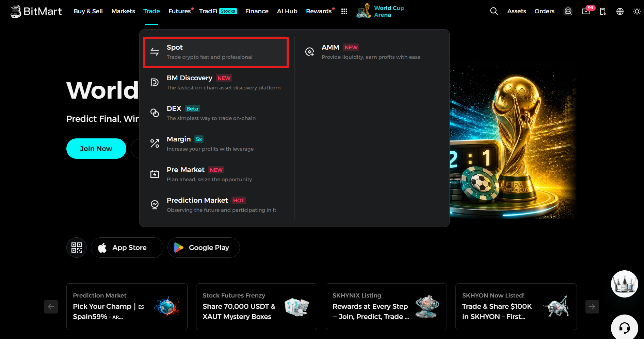Open the SKHYON Now Listed card
The height and width of the screenshot is (339, 644).
[x=516, y=307]
